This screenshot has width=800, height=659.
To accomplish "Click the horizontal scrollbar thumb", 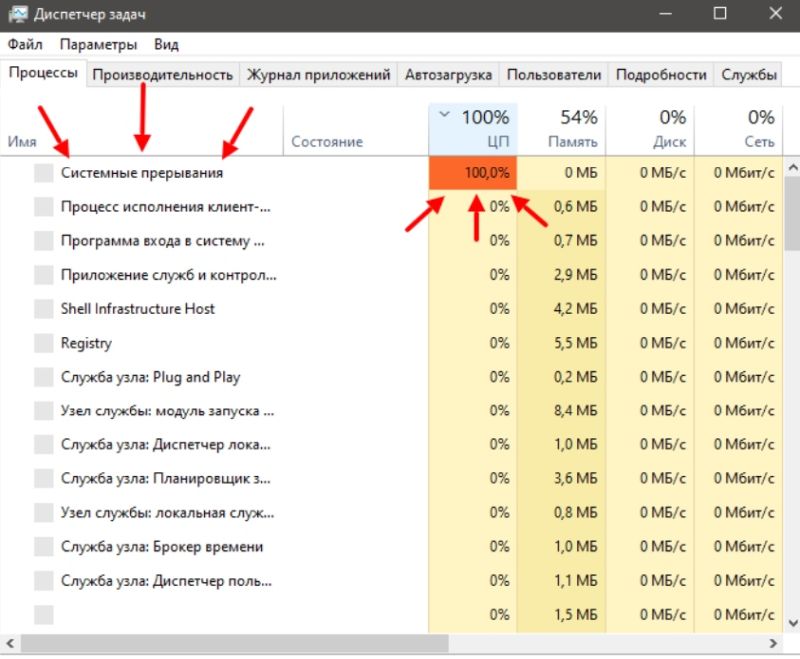I will [x=235, y=644].
